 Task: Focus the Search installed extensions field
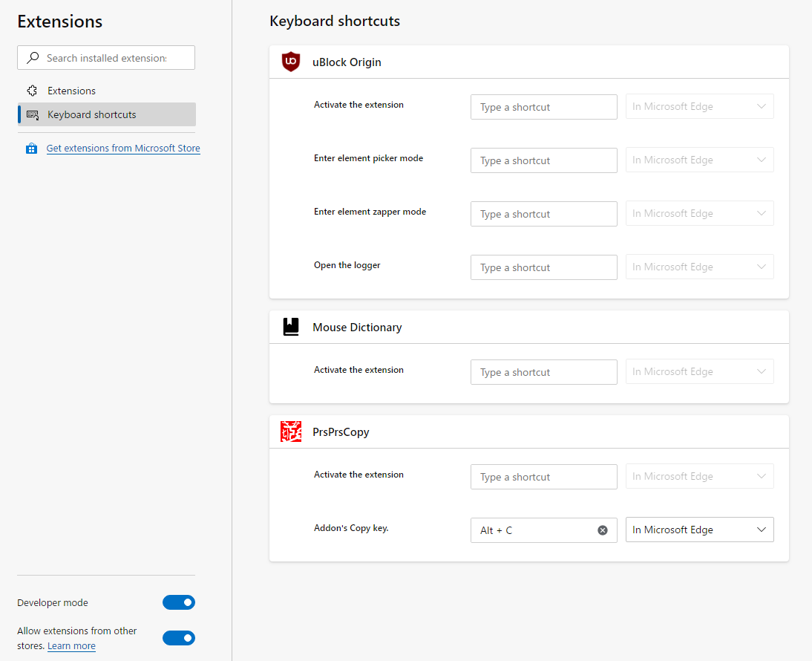pyautogui.click(x=111, y=58)
